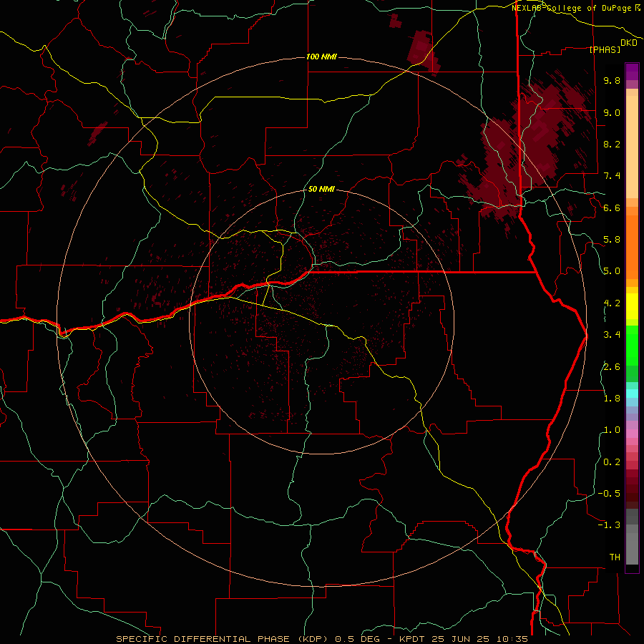
Task: Select the 9.0 value on the scale
Action: pos(612,112)
